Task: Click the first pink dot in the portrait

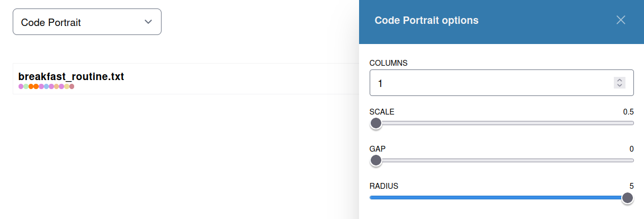Action: pos(21,86)
